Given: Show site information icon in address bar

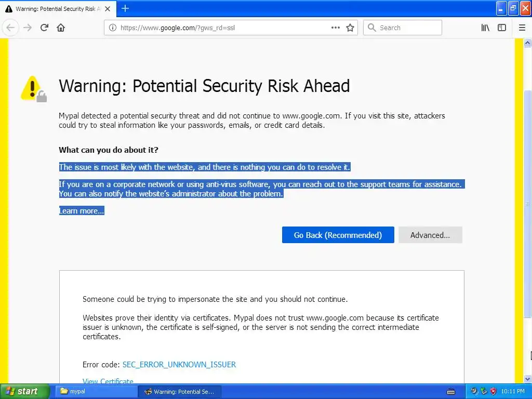Looking at the screenshot, I should [112, 28].
